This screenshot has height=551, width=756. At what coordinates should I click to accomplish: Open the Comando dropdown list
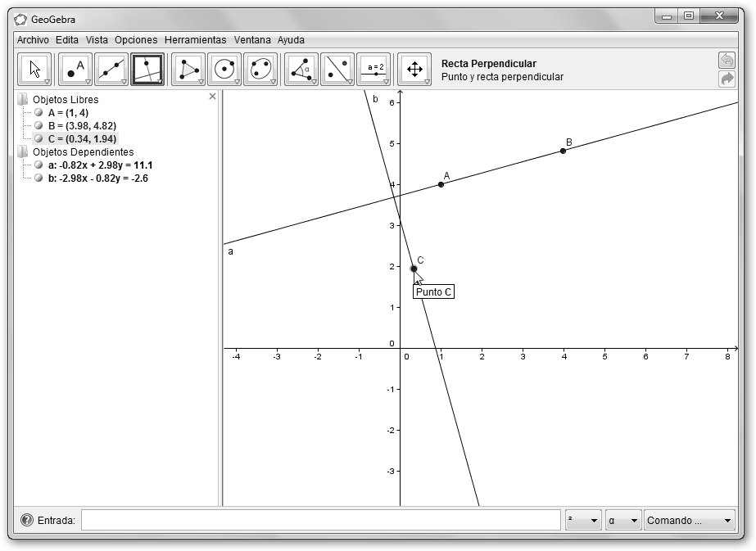[689, 521]
